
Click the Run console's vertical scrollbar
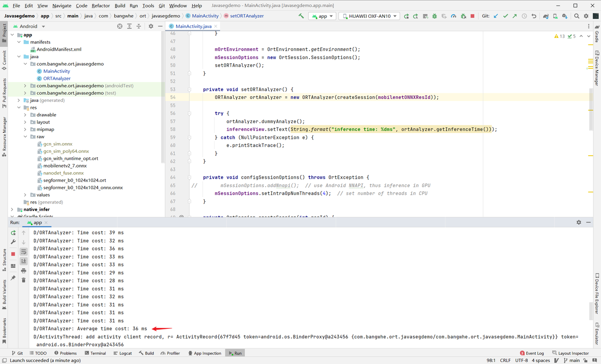(591, 311)
